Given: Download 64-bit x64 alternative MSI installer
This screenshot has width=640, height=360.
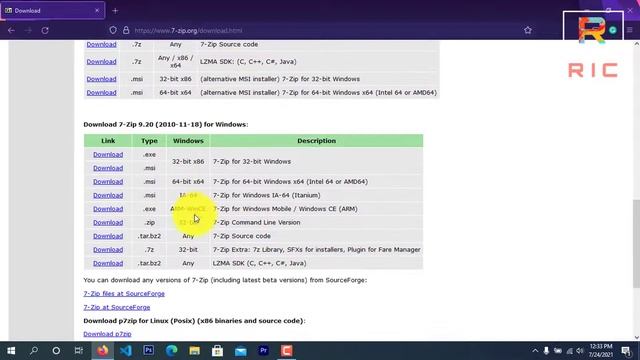Looking at the screenshot, I should 101,93.
